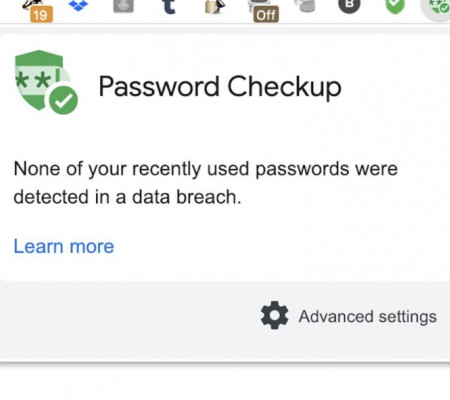Open the dark circular B extension
The image size is (450, 400).
click(x=349, y=6)
